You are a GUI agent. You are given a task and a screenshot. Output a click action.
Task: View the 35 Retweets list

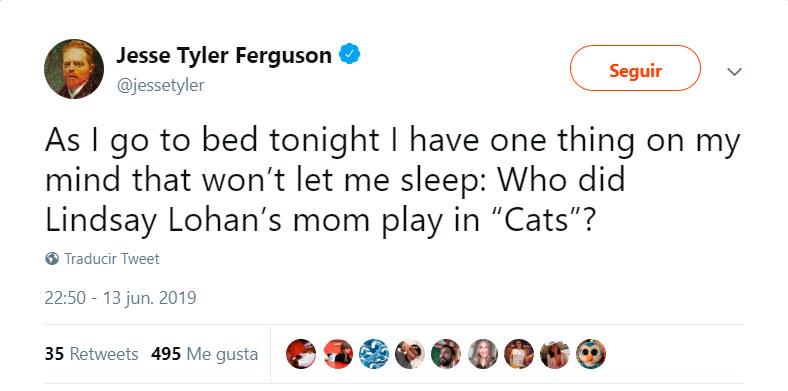[x=91, y=354]
